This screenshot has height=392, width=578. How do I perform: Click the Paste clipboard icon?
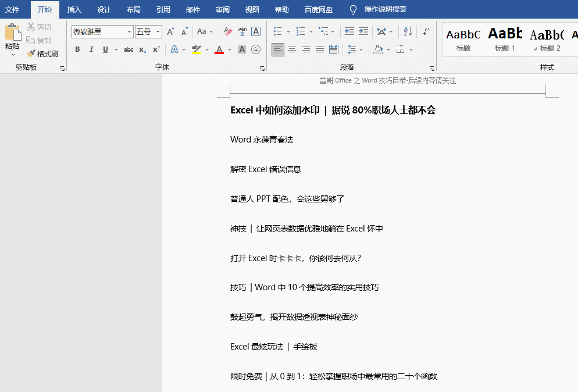[x=13, y=33]
